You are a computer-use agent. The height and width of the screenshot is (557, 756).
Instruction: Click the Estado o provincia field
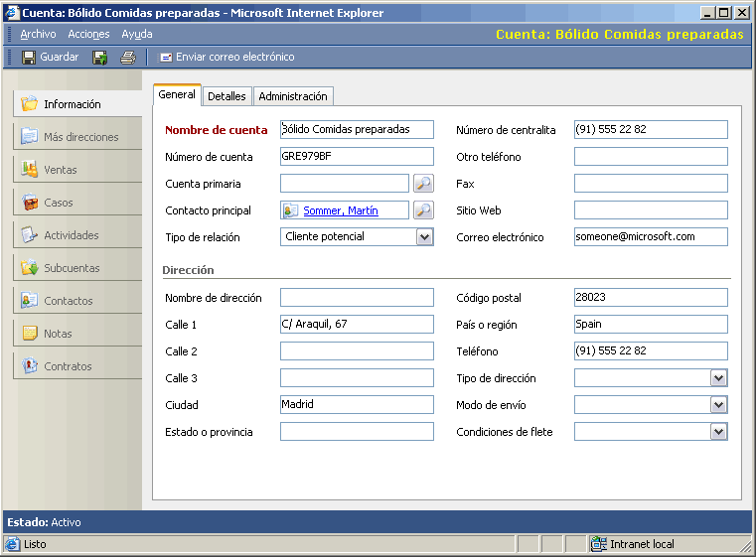click(x=357, y=432)
